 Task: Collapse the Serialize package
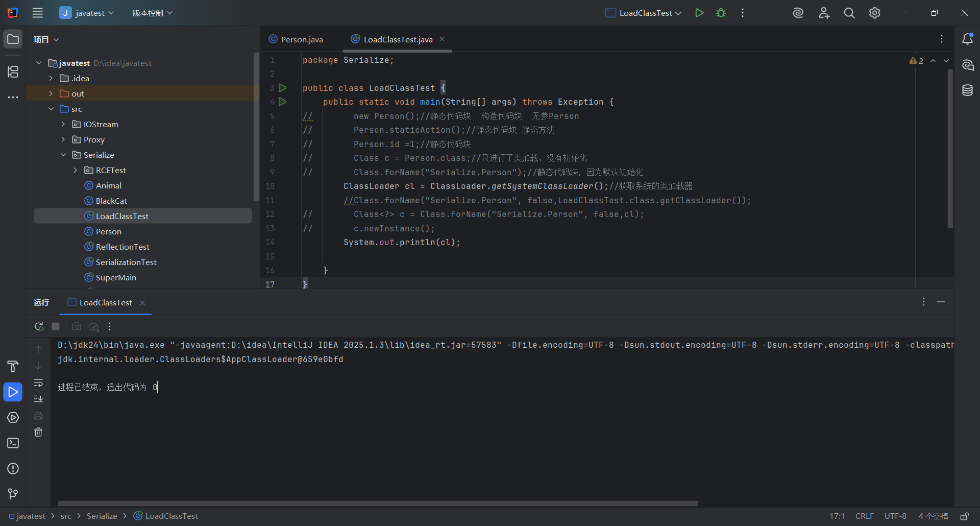(x=63, y=155)
